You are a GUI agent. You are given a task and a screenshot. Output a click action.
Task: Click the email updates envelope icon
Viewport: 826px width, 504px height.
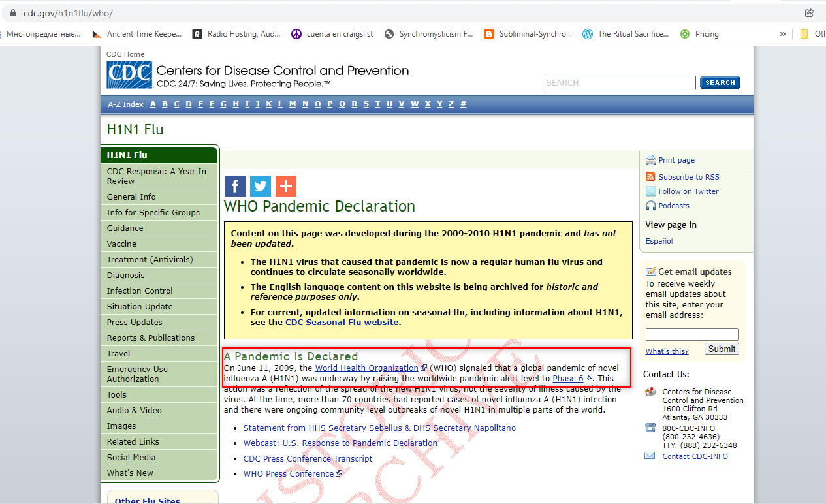(650, 272)
